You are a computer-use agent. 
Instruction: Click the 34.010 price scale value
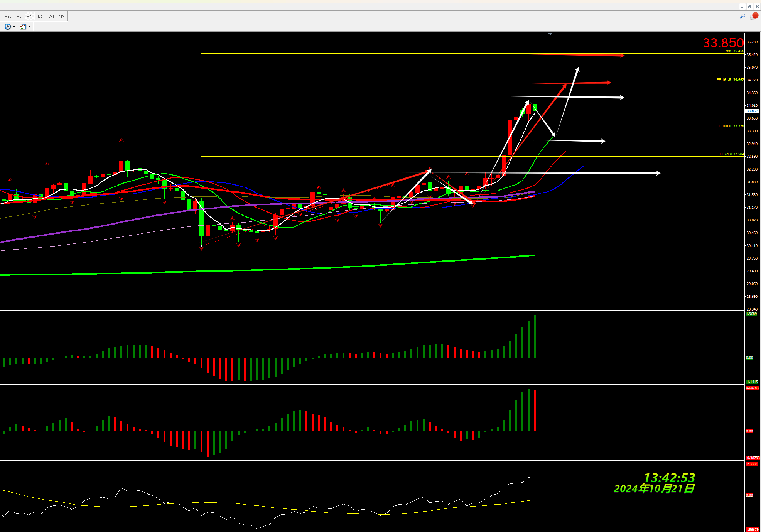tap(752, 106)
